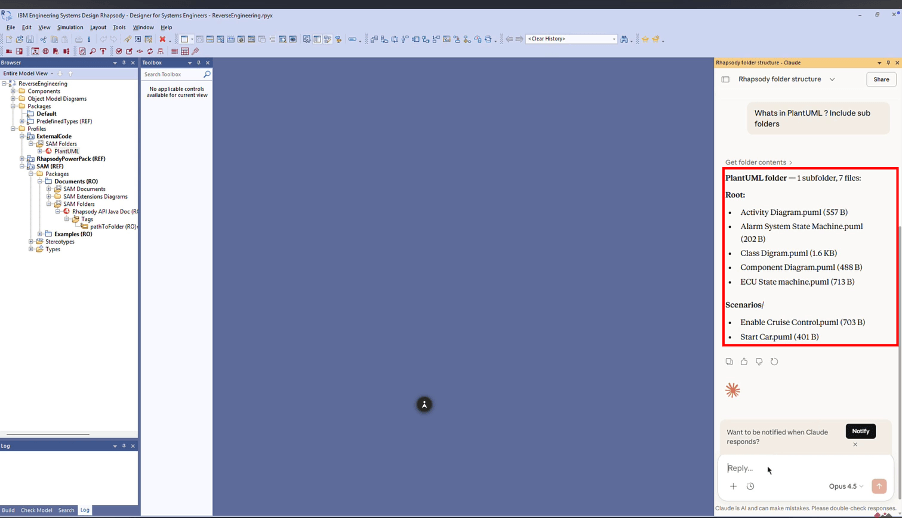Open the Rhapsody folder structure title chevron

pos(832,79)
